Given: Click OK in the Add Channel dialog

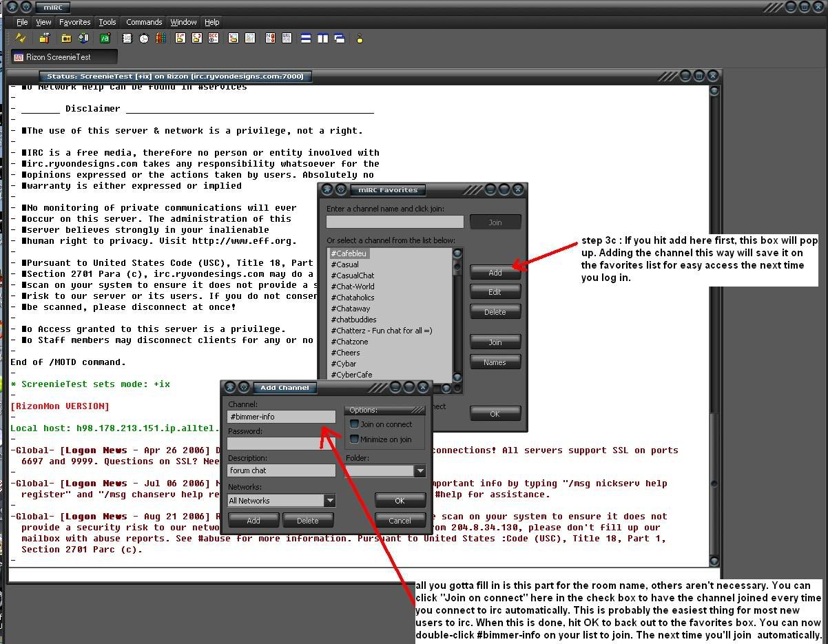Looking at the screenshot, I should pos(400,501).
